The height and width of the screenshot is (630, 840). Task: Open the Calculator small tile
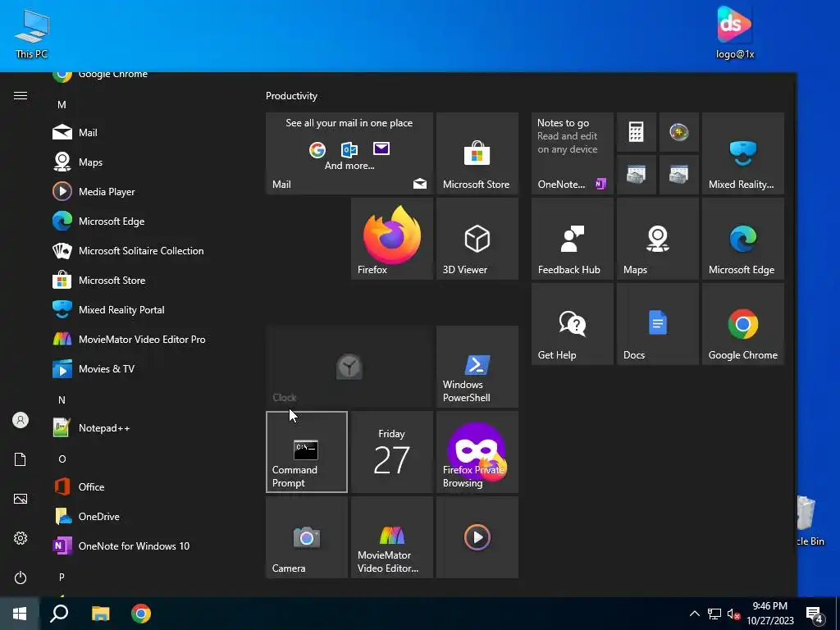[x=637, y=132]
